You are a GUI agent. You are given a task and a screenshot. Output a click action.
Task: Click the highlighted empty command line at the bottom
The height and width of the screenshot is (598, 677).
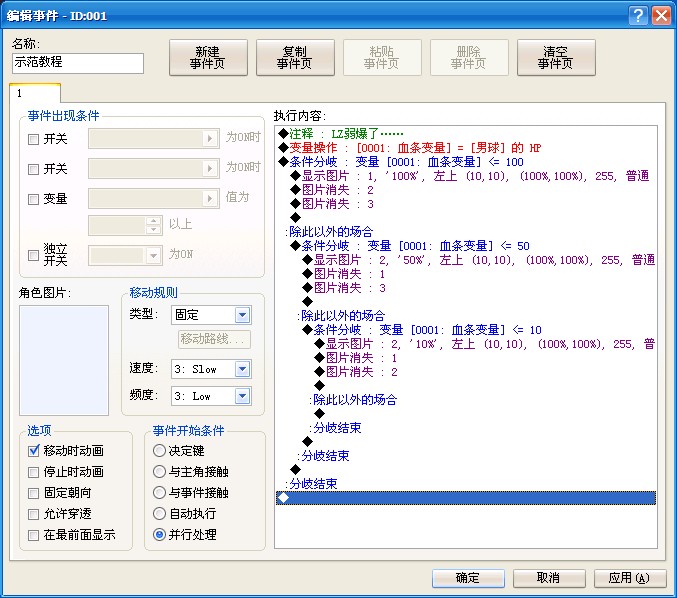465,498
